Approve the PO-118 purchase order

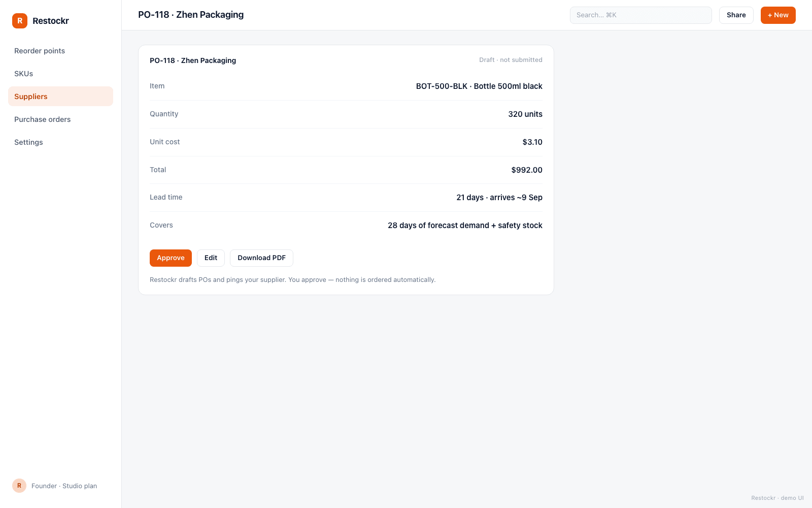point(171,258)
